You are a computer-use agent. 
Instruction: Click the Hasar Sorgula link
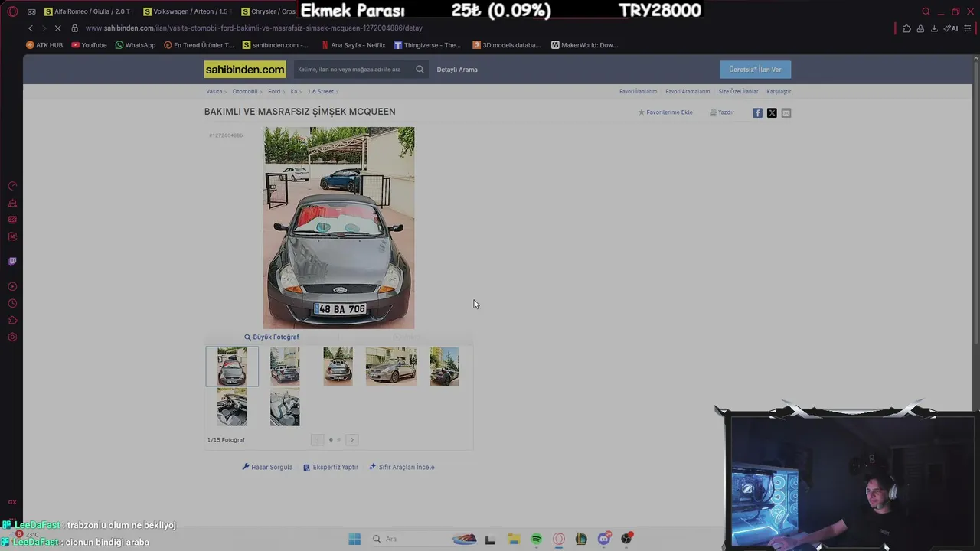tap(267, 467)
